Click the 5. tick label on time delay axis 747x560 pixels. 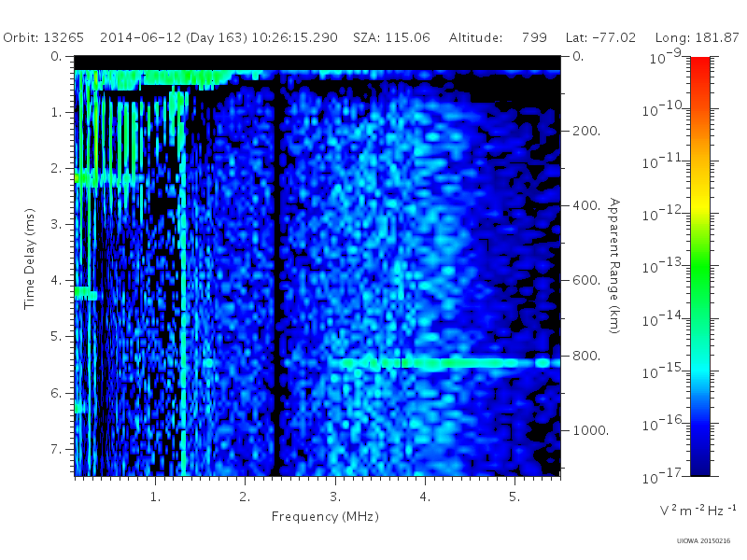coord(57,337)
